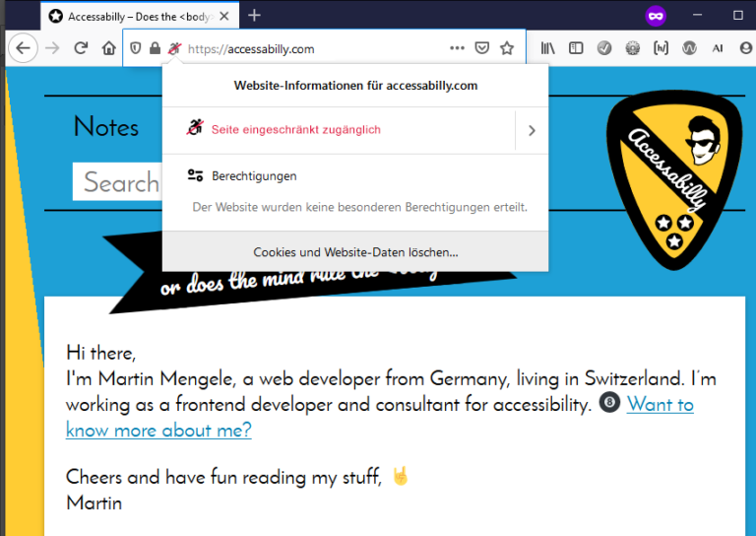Click the address bar URL accessabilly.com
Screen dimensions: 756x536
(x=251, y=48)
